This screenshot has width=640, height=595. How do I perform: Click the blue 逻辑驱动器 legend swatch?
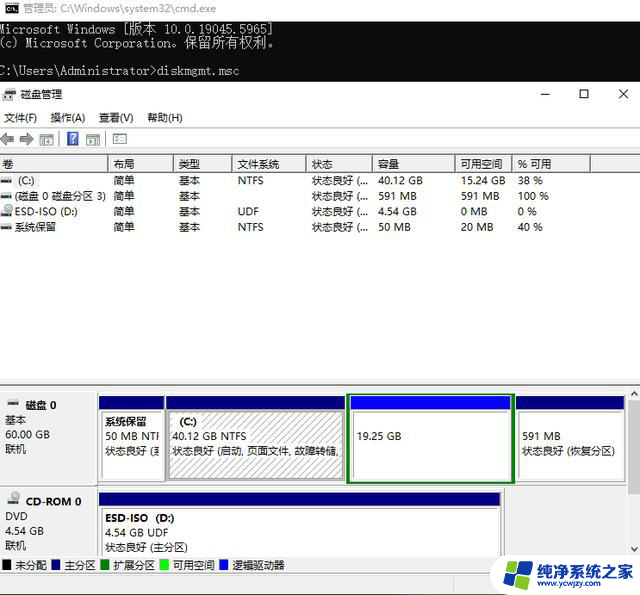point(224,565)
